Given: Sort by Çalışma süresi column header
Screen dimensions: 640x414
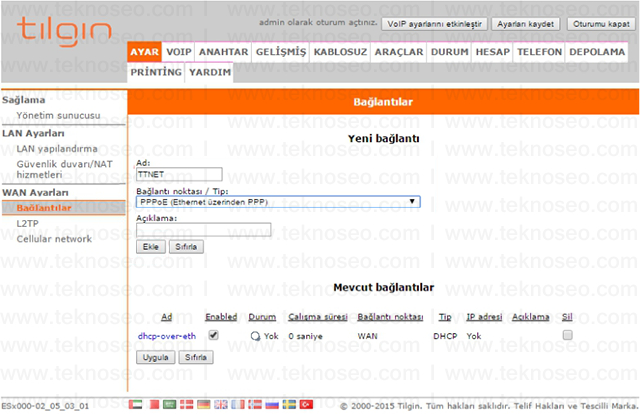Looking at the screenshot, I should (318, 317).
